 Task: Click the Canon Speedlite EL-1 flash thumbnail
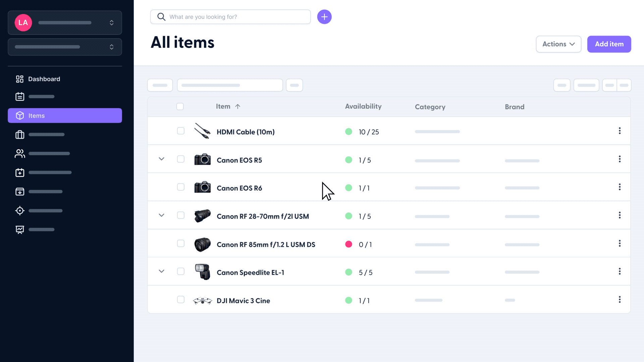(203, 272)
